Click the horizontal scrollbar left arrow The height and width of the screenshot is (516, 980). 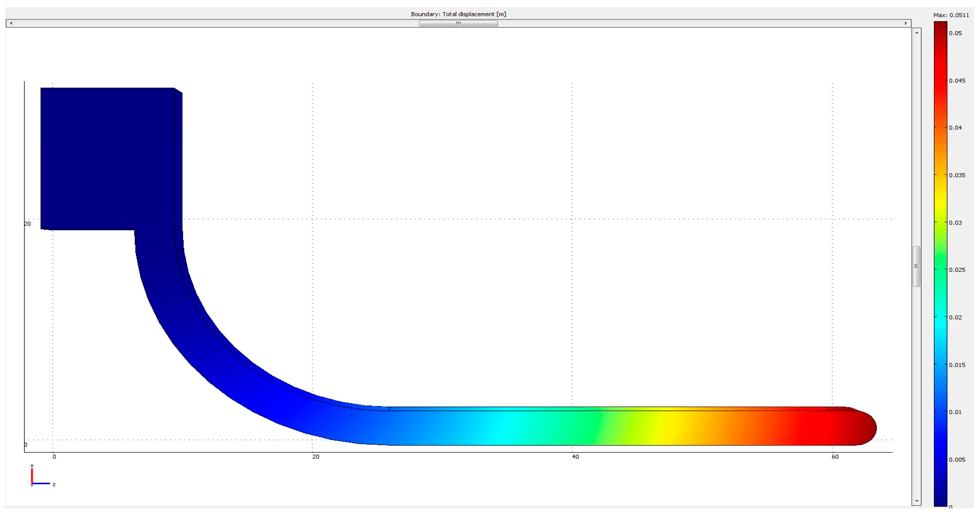11,23
